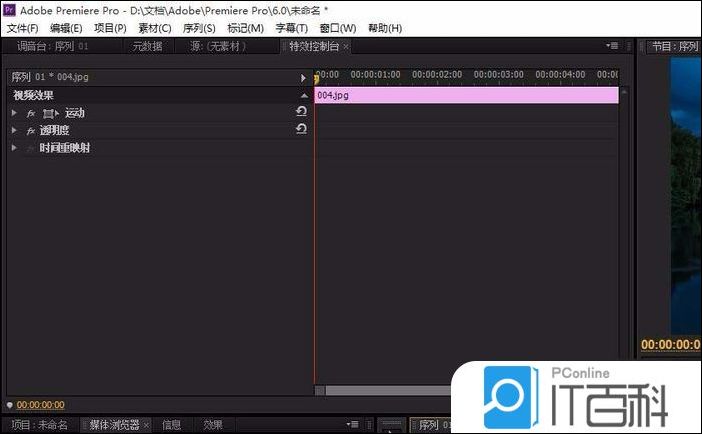Select the 004.jpg clip bar
This screenshot has width=702, height=434.
465,95
